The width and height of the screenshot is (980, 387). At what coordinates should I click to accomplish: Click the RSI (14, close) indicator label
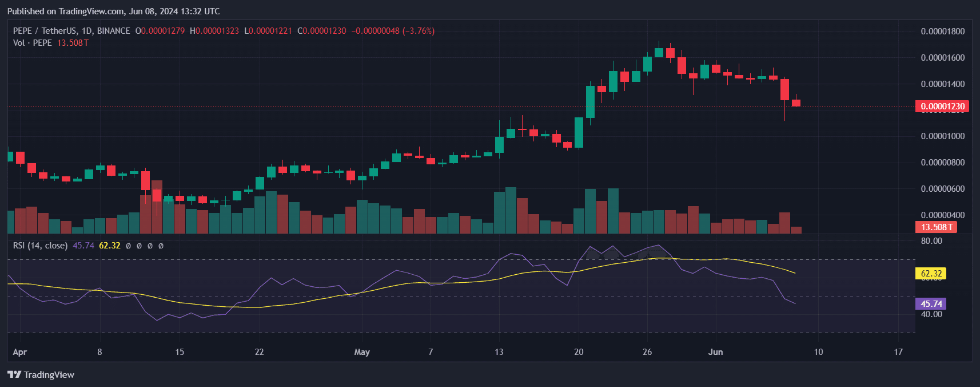coord(40,246)
